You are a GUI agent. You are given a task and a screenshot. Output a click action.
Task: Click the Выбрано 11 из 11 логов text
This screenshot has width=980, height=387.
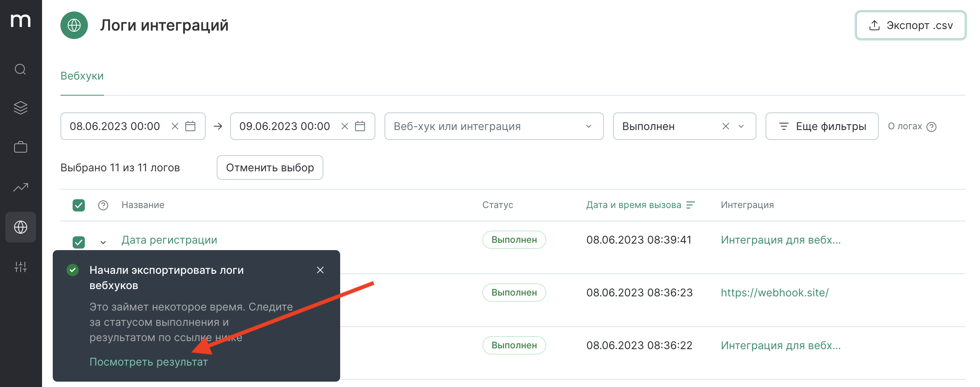click(x=120, y=167)
